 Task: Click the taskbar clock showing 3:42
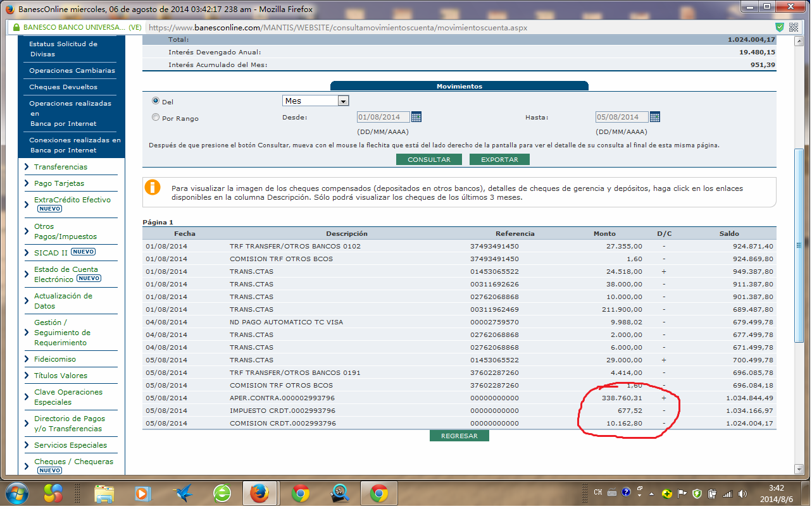click(x=776, y=493)
